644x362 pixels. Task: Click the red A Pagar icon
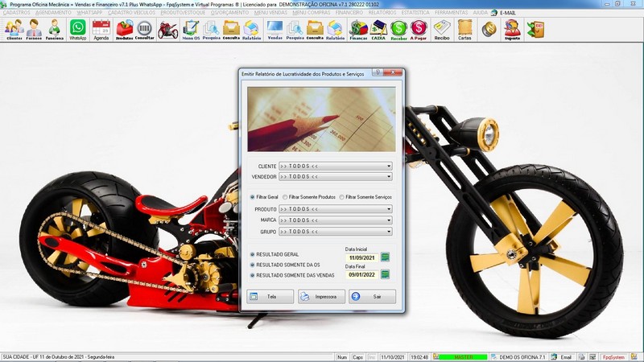click(x=419, y=30)
